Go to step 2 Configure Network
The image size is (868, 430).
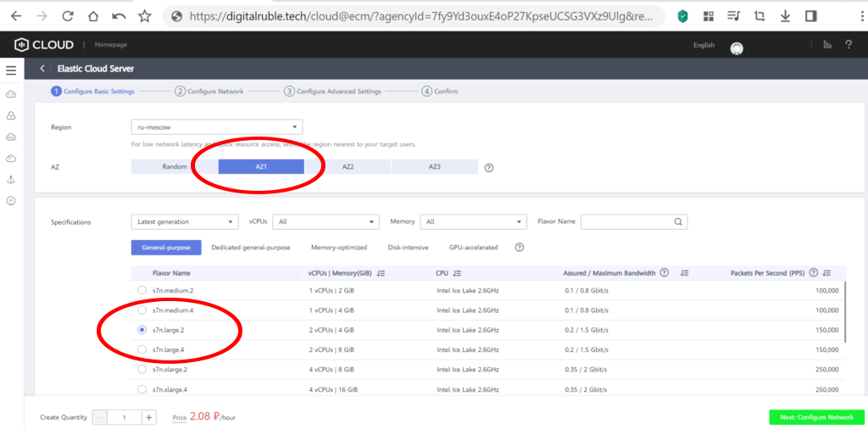(x=209, y=92)
